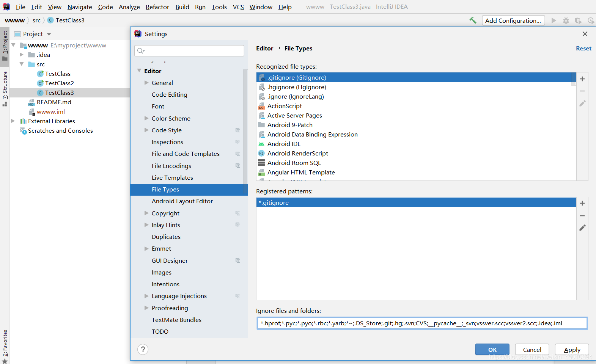Expand the Language Injections settings node

[x=146, y=296]
